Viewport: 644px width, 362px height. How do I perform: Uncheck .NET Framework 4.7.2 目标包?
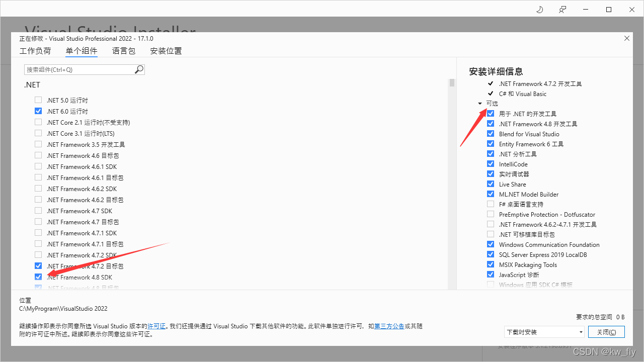pos(38,266)
